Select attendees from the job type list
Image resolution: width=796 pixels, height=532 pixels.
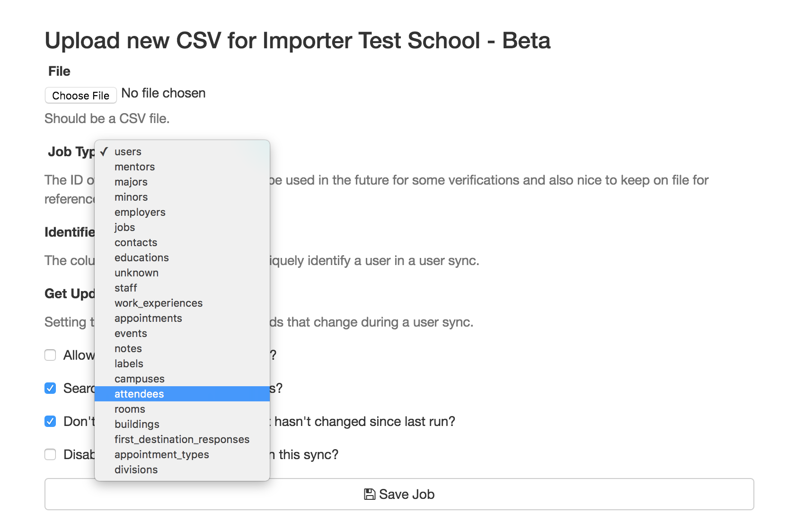(x=182, y=394)
